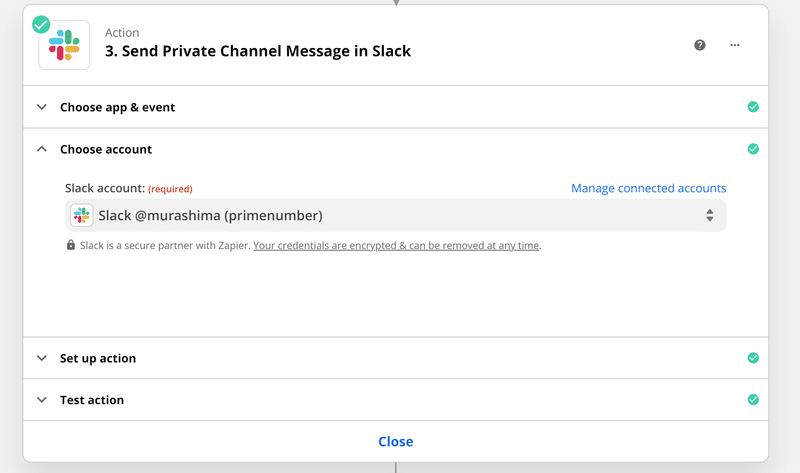This screenshot has height=473, width=800.
Task: Open the three-dot more options menu
Action: (735, 45)
